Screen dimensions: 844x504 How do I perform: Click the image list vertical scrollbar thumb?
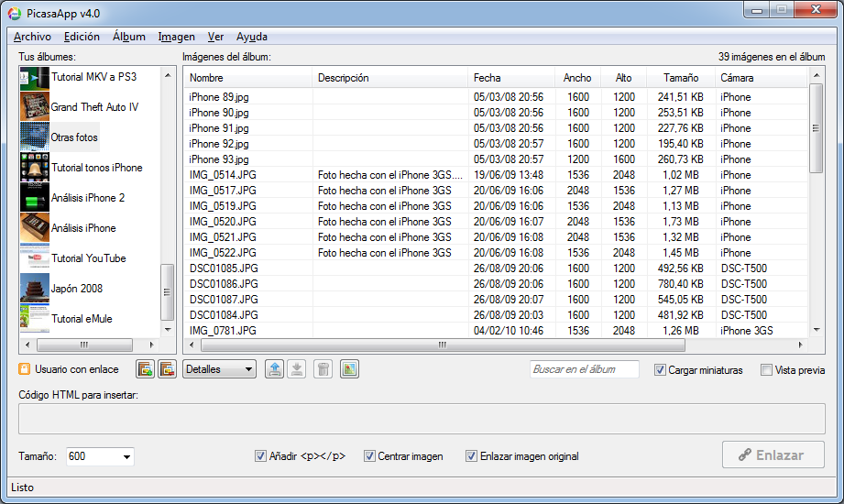(x=816, y=128)
